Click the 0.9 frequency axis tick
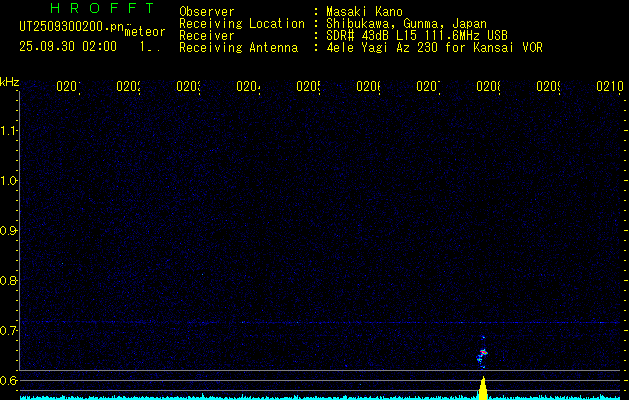Viewport: 629px width, 400px height. point(10,230)
